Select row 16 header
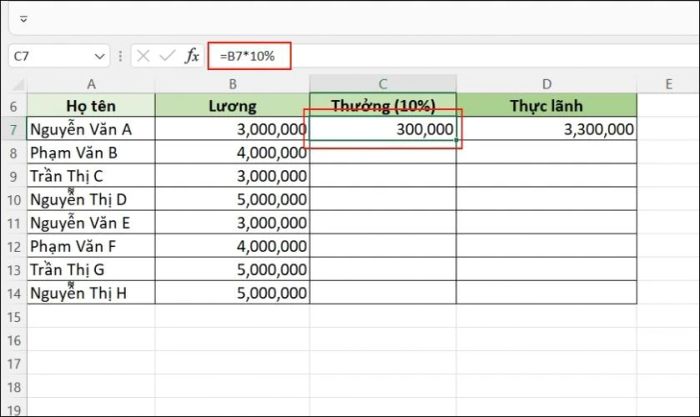 coord(13,341)
